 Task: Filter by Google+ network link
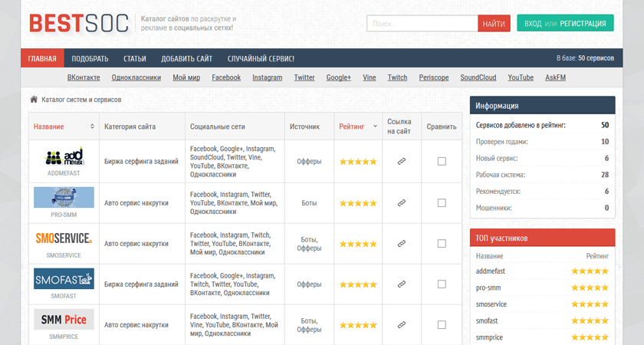[x=338, y=77]
